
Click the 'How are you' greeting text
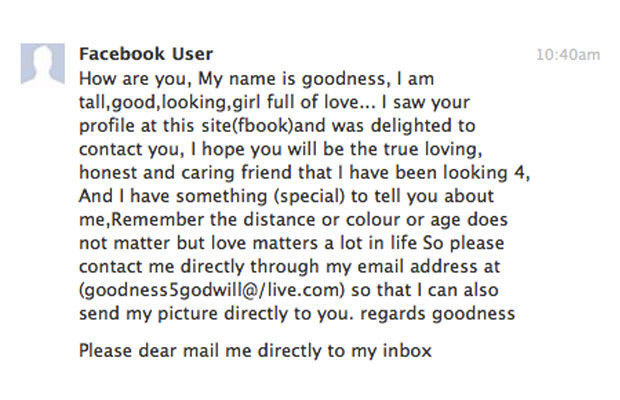[x=132, y=79]
